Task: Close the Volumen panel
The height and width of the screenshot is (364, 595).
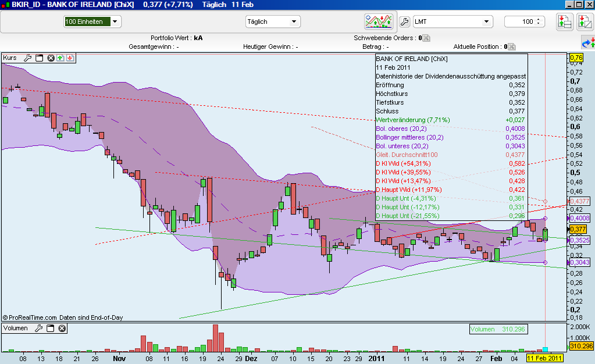Action: (x=62, y=329)
